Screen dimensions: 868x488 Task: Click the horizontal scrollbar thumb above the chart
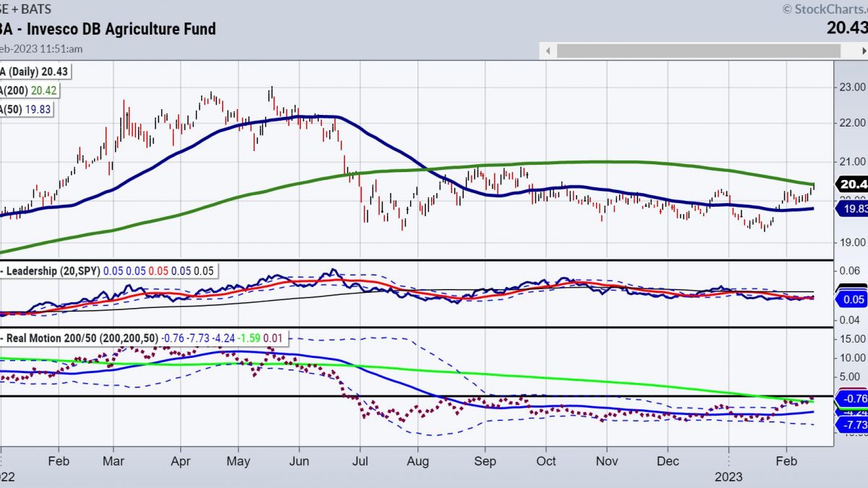(699, 51)
